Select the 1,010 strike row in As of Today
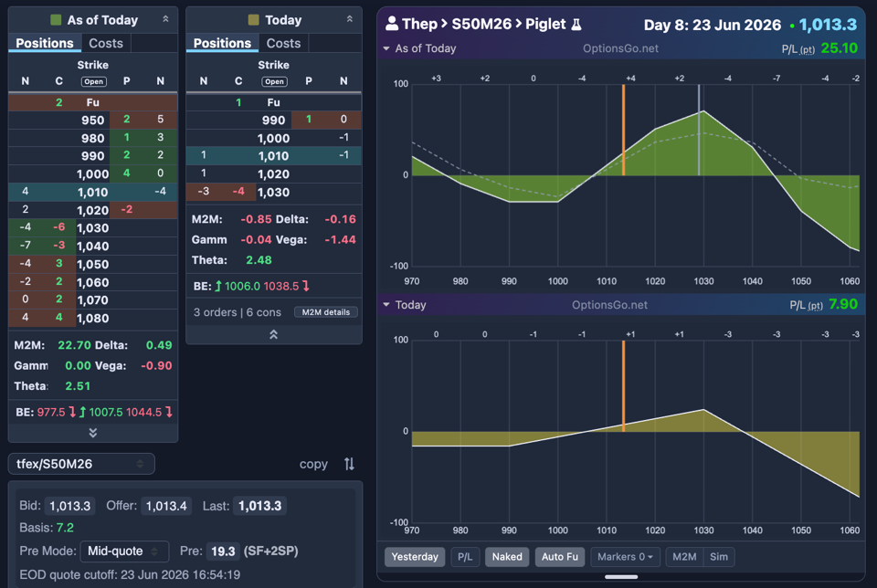 93,192
